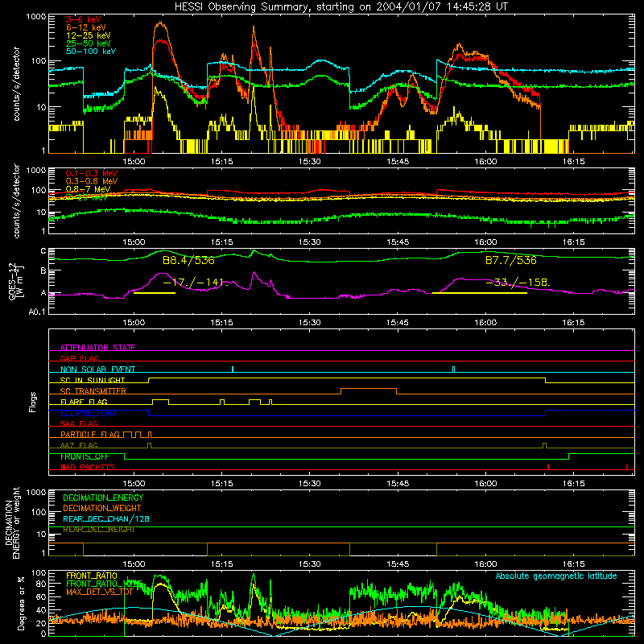The image size is (644, 644).
Task: Click the yellow 0.8-7 MeV legend label
Action: tap(88, 189)
